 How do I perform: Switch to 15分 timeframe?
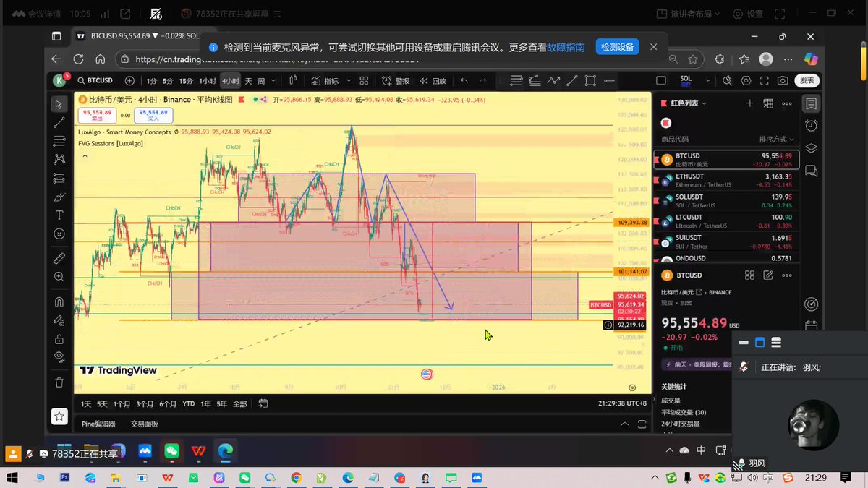tap(186, 81)
